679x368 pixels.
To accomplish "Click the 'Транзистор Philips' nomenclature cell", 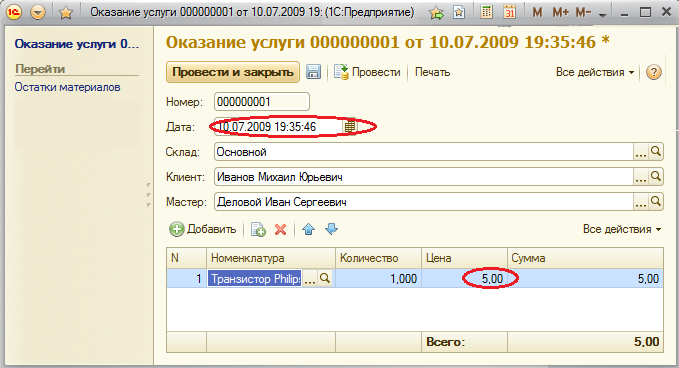I will (x=255, y=278).
